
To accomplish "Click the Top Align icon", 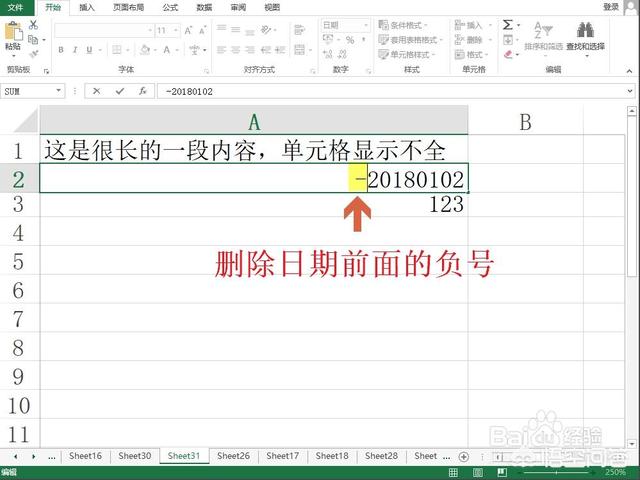I will click(x=222, y=29).
